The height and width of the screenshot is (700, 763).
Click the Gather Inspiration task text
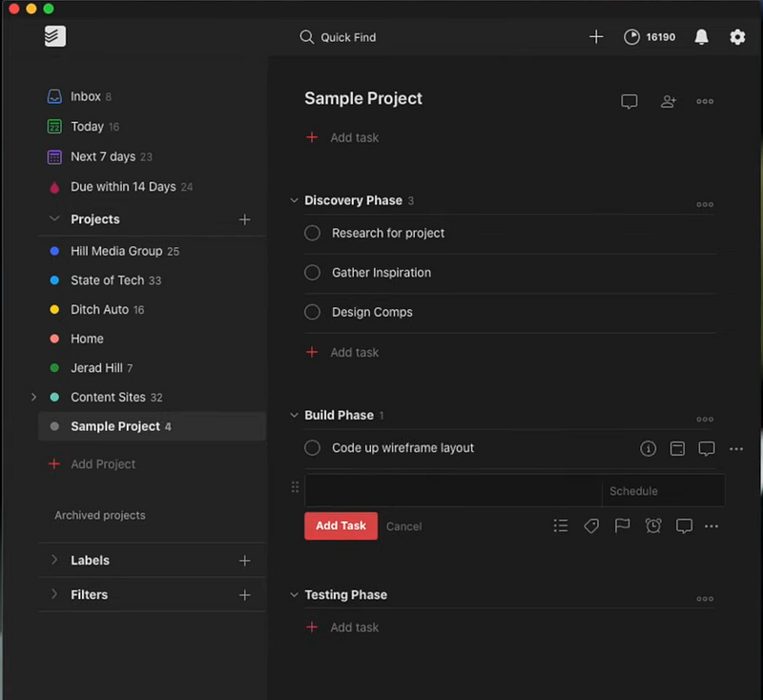click(381, 273)
